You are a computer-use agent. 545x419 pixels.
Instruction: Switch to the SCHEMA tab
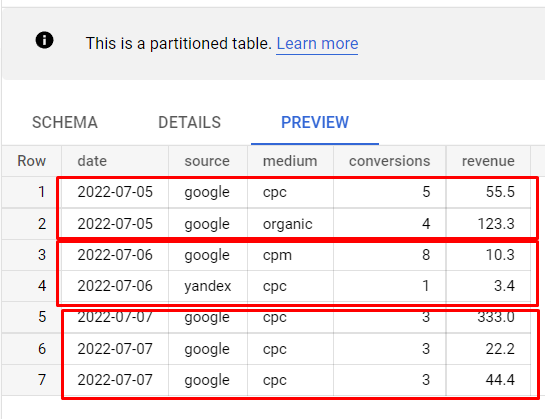pos(65,122)
